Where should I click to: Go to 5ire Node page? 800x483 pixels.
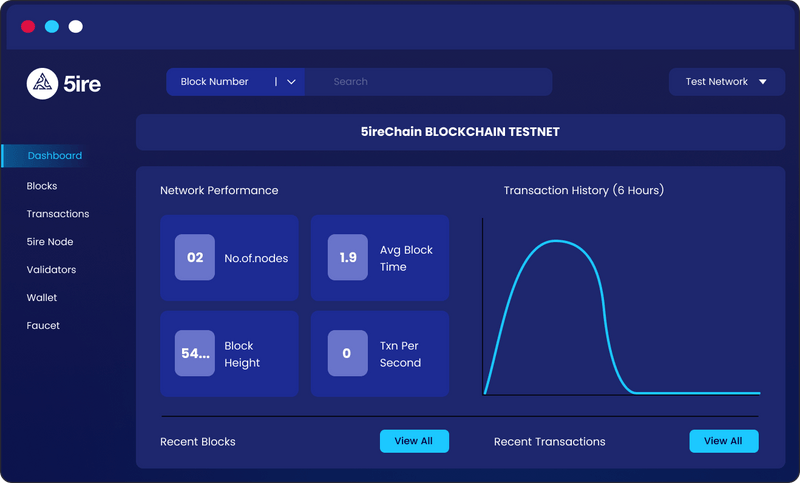tap(49, 242)
